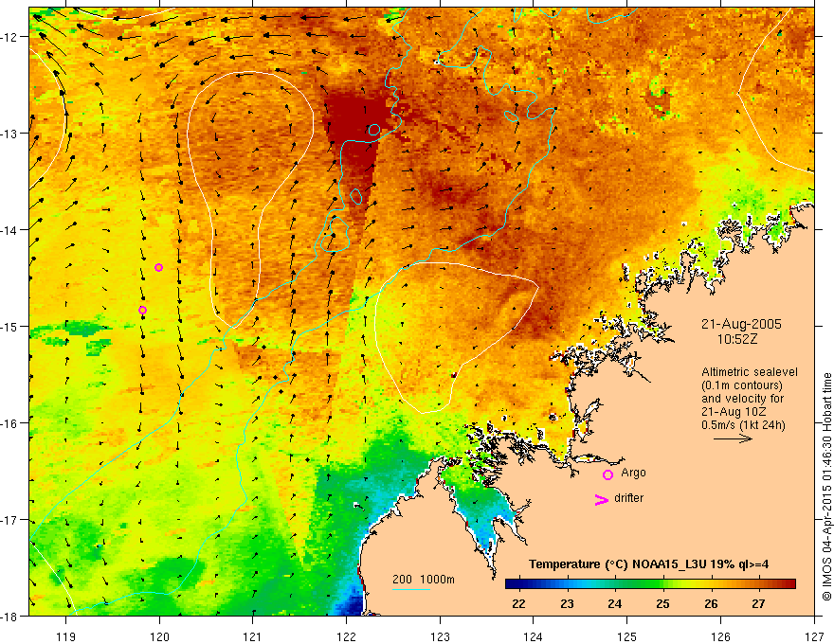Click the "0.5m/s (1kt 24h)" scale text
Viewport: 834px width, 644px height.
(743, 425)
